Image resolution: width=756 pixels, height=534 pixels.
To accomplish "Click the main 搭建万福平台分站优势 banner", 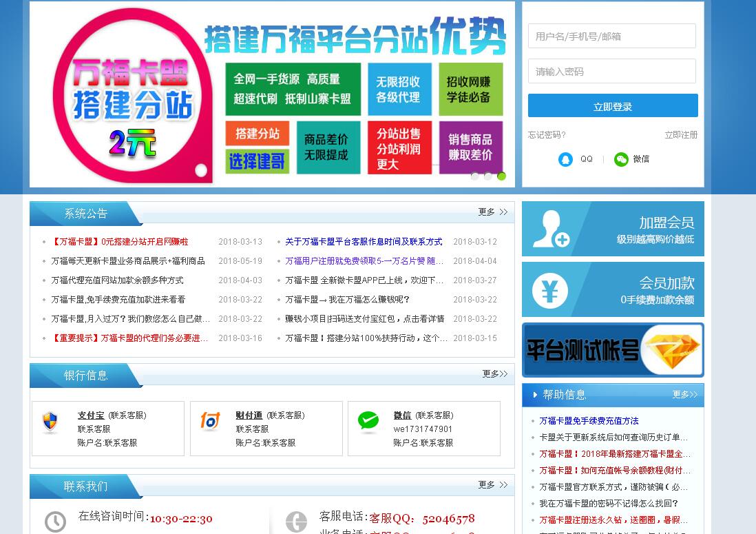I will click(272, 94).
